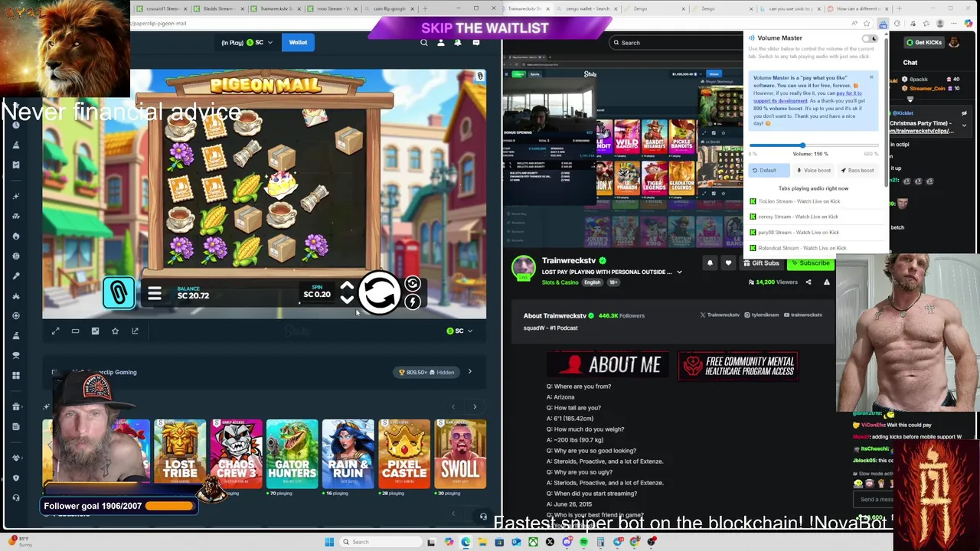Decrease the spin bet amount
This screenshot has height=551, width=980.
click(347, 300)
